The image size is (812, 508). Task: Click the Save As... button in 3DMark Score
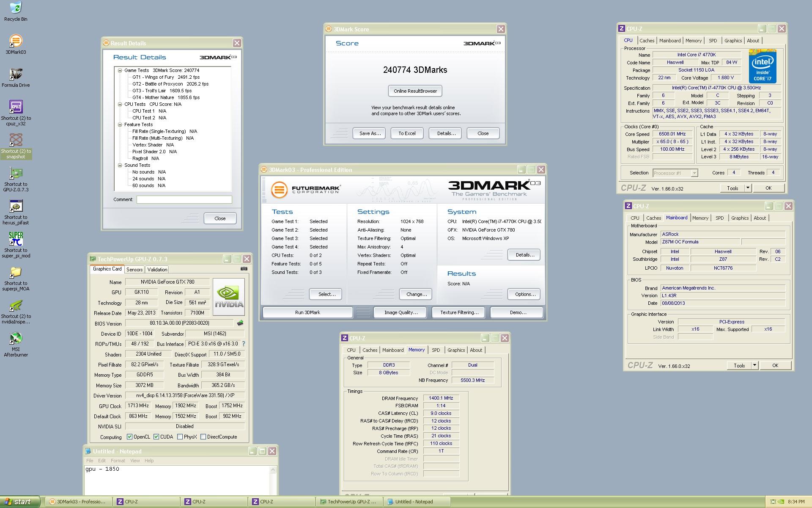coord(370,133)
